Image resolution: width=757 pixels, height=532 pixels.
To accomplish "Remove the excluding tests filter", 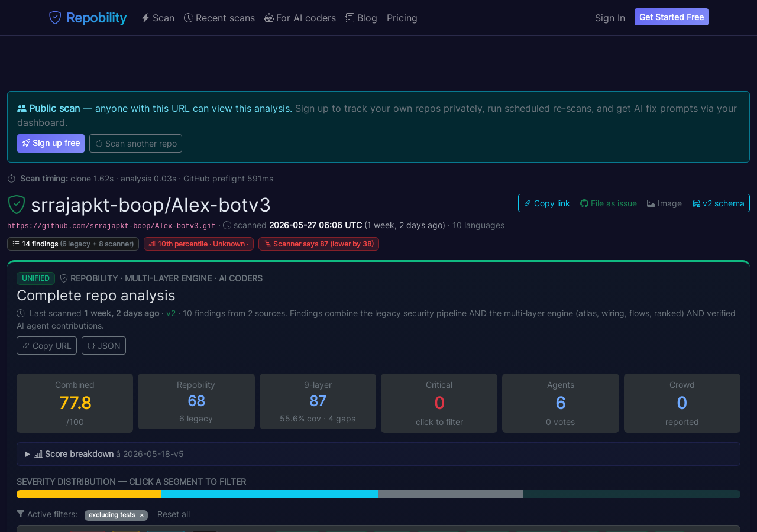I will point(141,515).
